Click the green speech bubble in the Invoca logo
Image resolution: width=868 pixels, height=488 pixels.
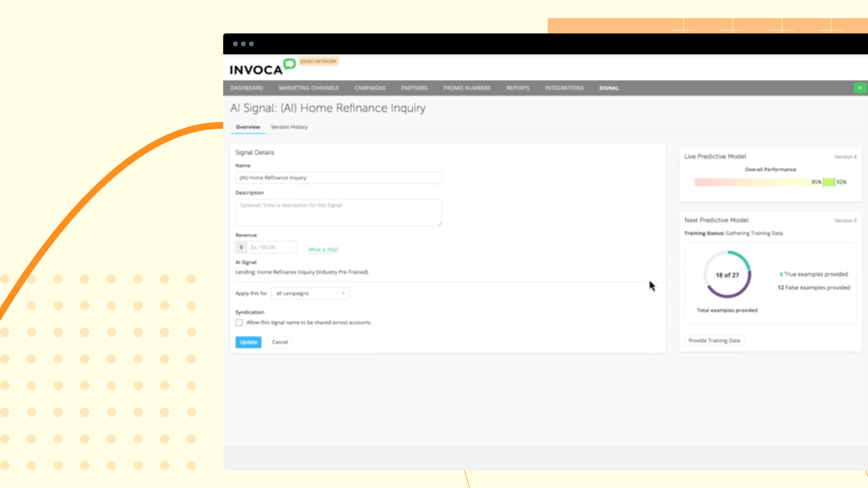[x=288, y=64]
